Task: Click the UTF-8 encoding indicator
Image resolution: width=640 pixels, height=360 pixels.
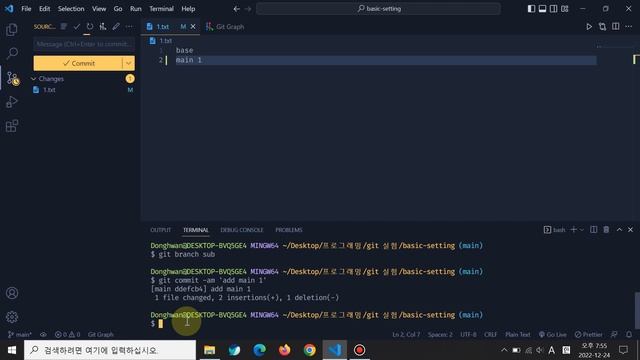Action: (x=468, y=334)
